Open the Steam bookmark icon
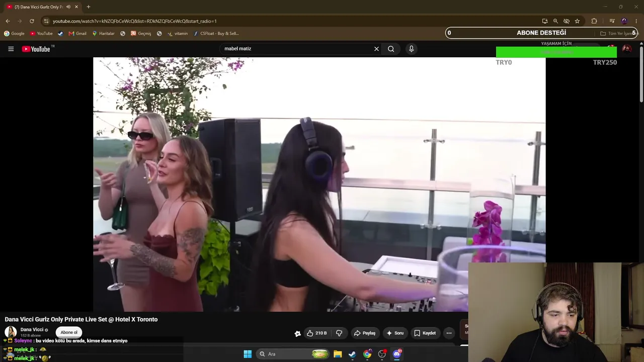 pos(60,34)
